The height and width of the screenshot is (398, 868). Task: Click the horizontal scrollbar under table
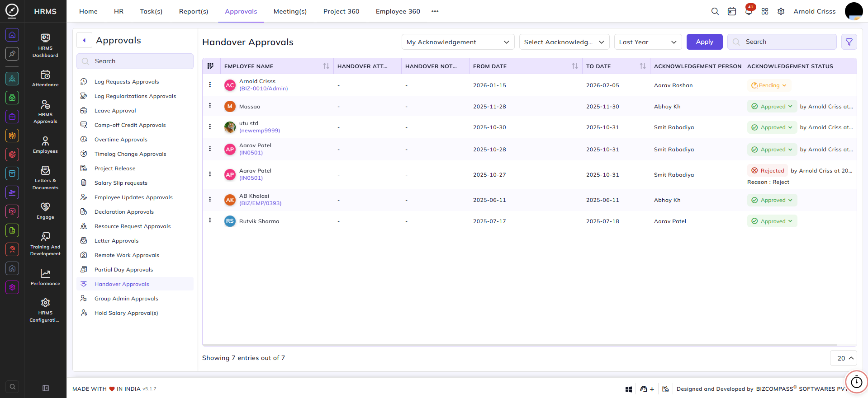pyautogui.click(x=520, y=345)
